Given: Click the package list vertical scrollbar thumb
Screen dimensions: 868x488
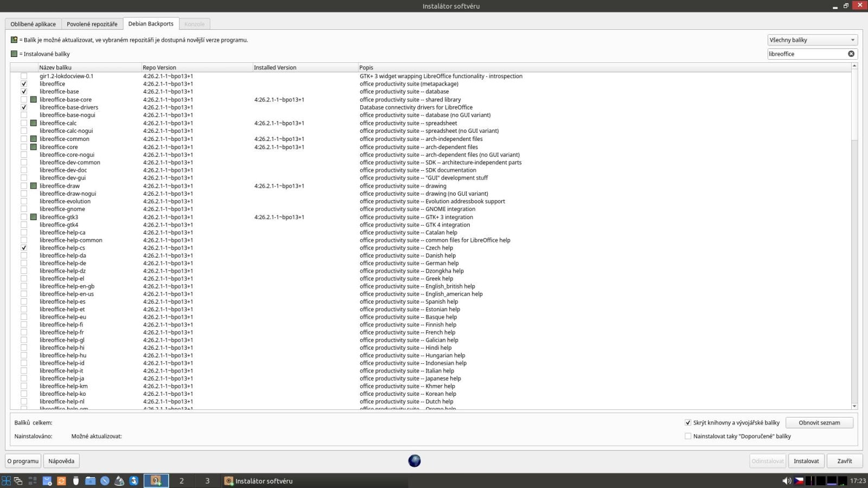Looking at the screenshot, I should pos(854,104).
